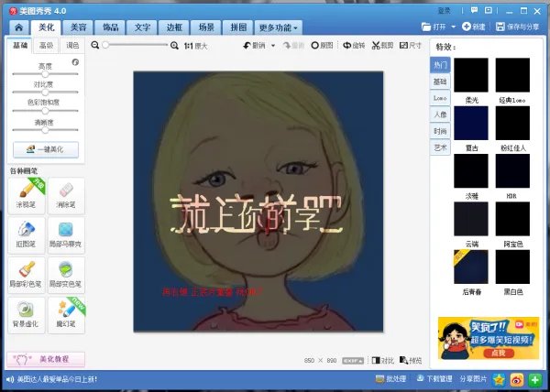Select the 艺术 effects category
This screenshot has width=550, height=392.
440,147
